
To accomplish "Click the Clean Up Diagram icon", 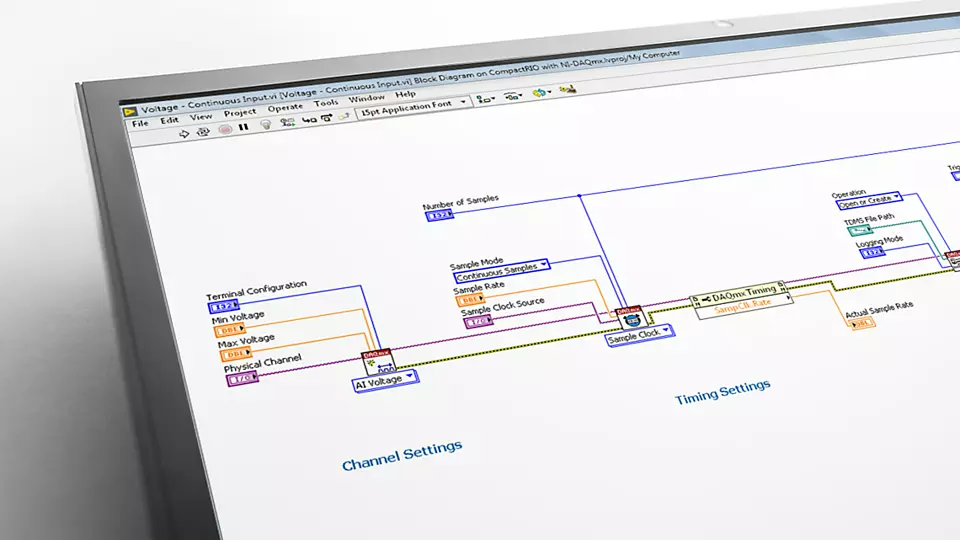I will tap(568, 89).
